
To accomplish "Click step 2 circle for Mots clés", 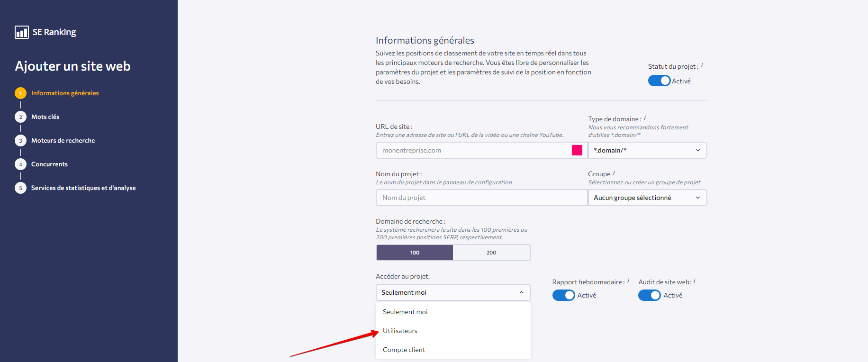I will tap(20, 117).
